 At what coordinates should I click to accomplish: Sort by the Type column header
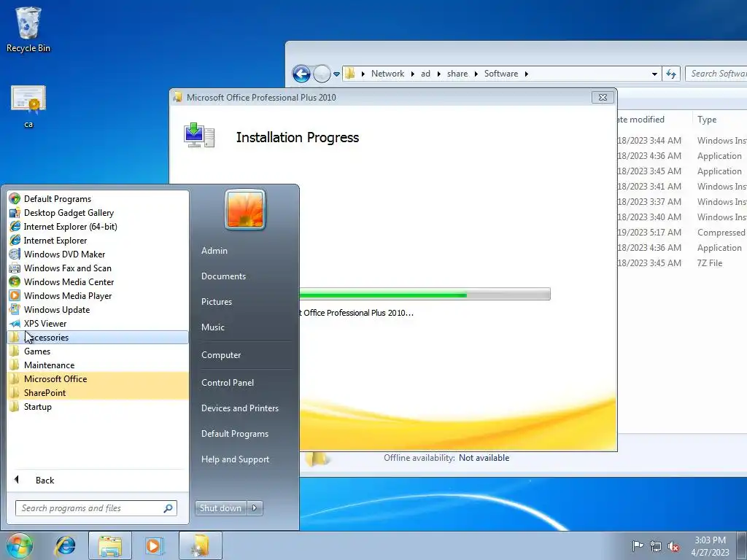pyautogui.click(x=707, y=120)
